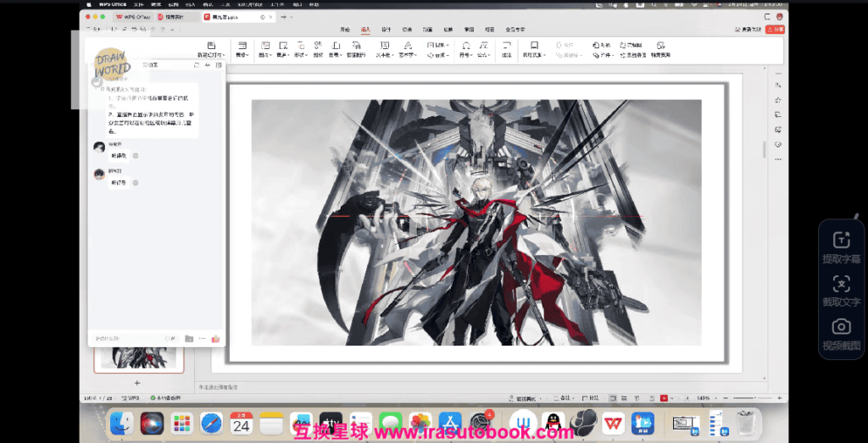Click the Comment icon in Insert ribbon
This screenshot has height=443, width=868.
click(507, 46)
